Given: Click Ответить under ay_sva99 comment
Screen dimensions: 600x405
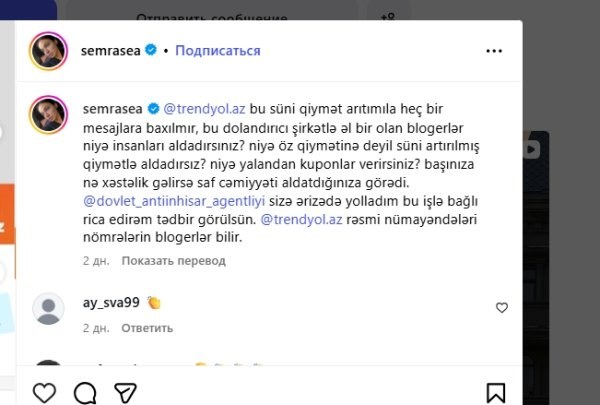Looking at the screenshot, I should coord(147,328).
